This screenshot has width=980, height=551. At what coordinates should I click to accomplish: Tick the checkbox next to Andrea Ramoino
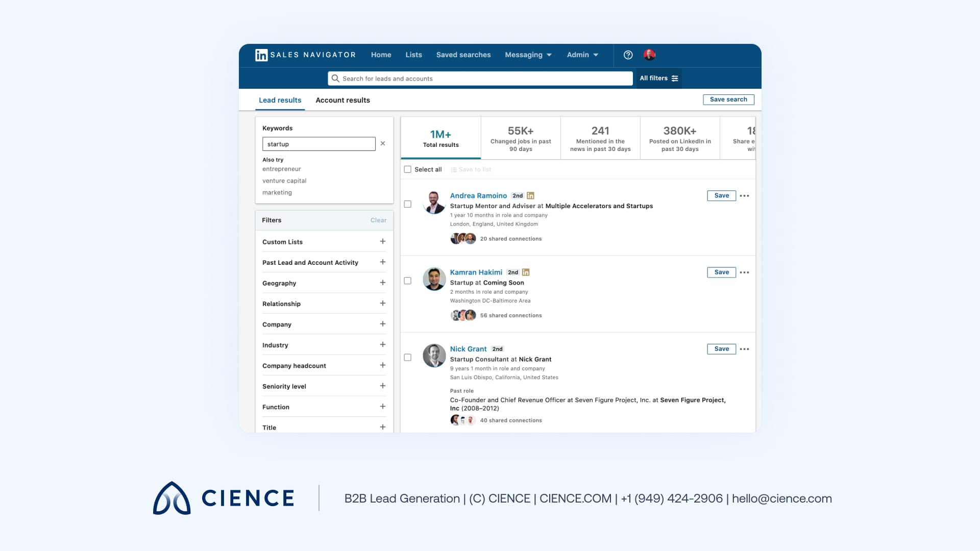(408, 204)
